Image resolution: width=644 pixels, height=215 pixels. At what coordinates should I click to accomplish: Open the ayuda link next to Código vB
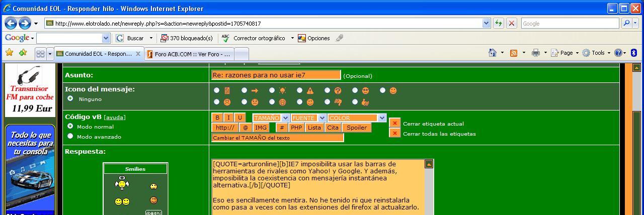[x=114, y=117]
